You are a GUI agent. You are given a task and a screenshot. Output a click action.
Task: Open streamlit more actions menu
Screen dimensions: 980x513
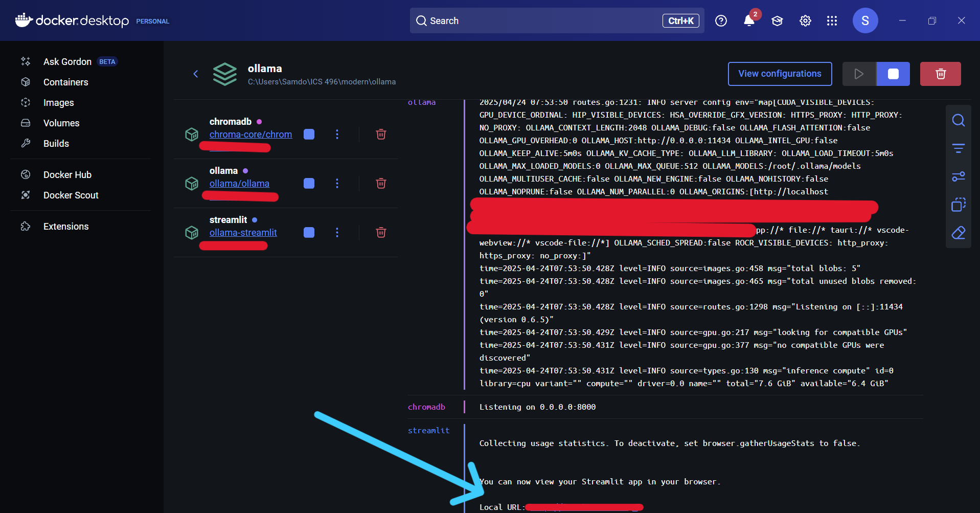tap(337, 232)
